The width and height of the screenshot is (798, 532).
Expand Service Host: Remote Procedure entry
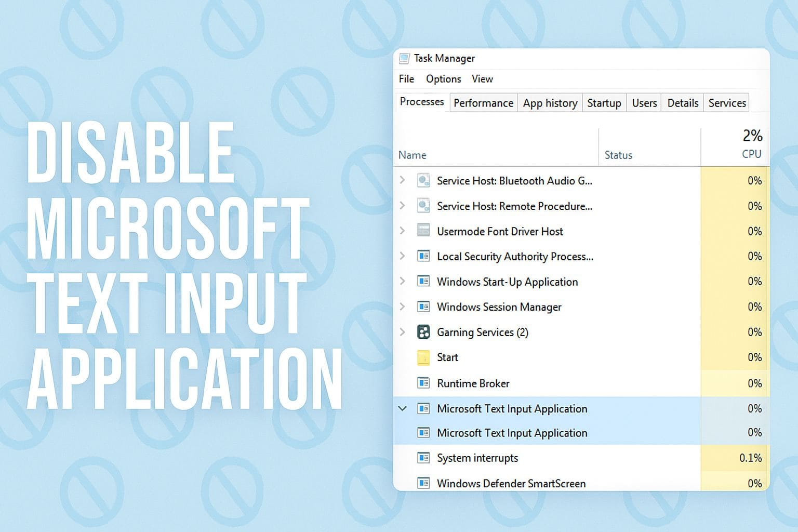tap(403, 206)
